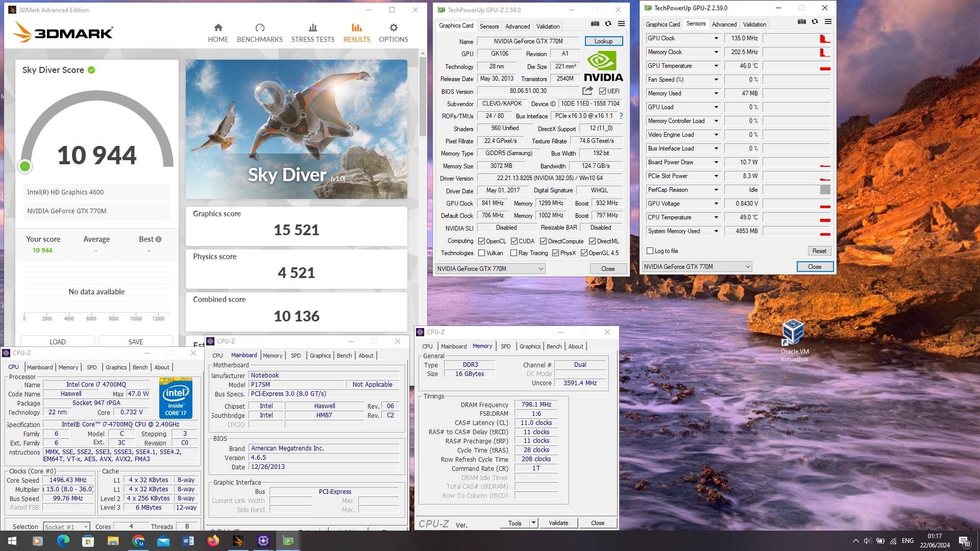Screen dimensions: 980x551
Task: Click LOAD button in 3DMark results
Action: click(58, 341)
